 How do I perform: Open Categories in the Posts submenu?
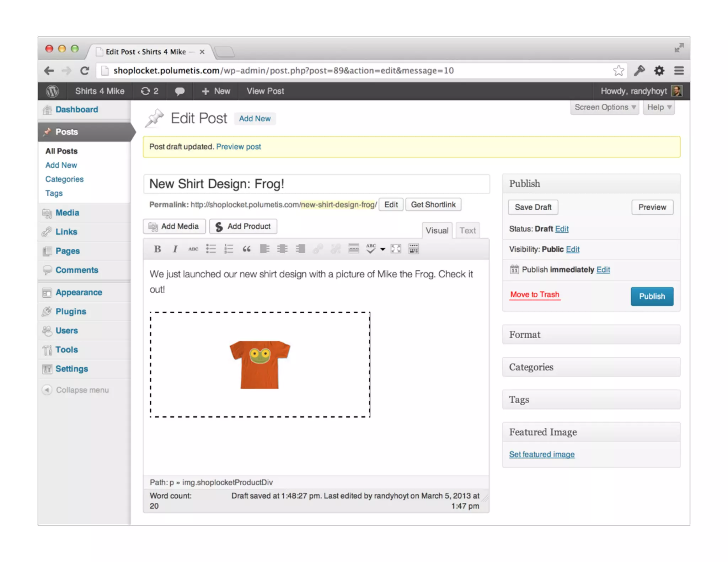[64, 179]
